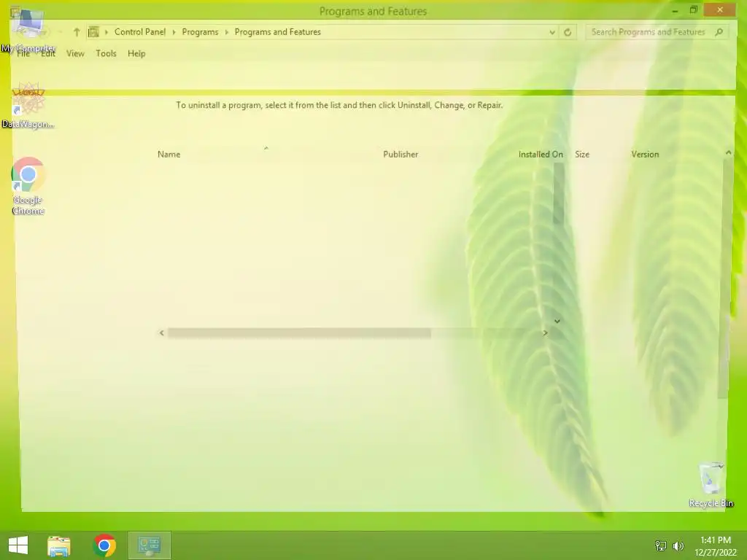Viewport: 747px width, 560px height.
Task: Open the volume tray icon
Action: 678,546
